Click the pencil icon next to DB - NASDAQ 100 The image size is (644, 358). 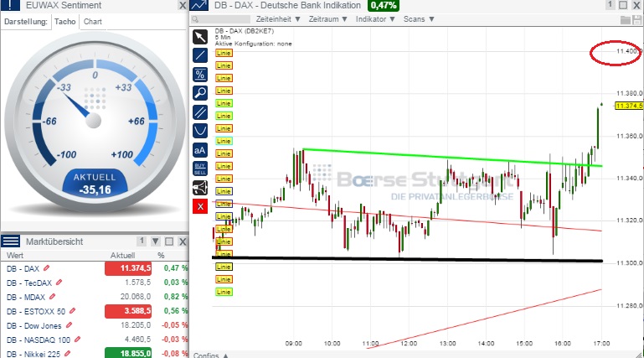pos(77,340)
